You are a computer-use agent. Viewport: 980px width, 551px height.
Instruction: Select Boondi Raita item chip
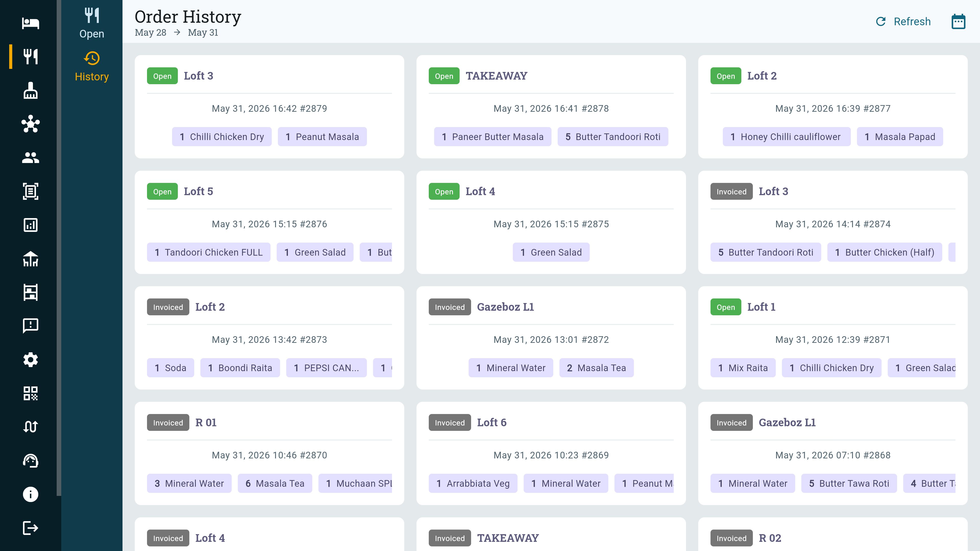pyautogui.click(x=240, y=368)
